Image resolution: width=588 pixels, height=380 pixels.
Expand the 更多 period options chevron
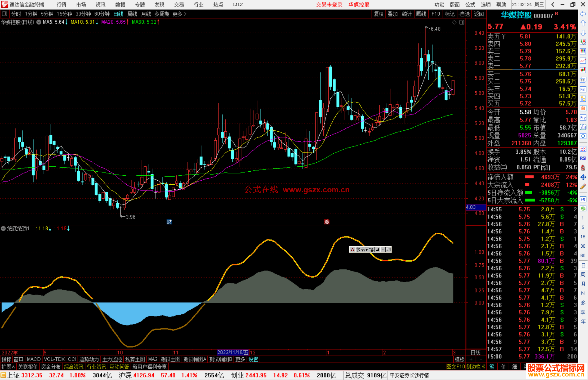(x=185, y=14)
